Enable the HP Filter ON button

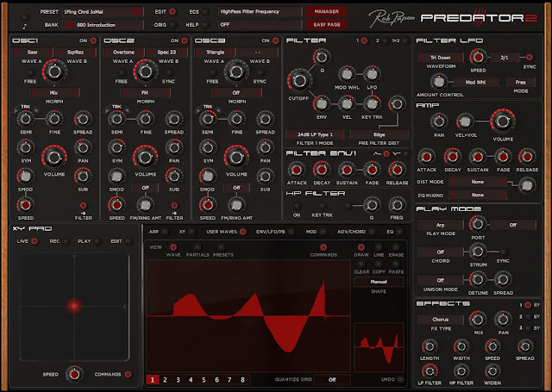pyautogui.click(x=297, y=205)
